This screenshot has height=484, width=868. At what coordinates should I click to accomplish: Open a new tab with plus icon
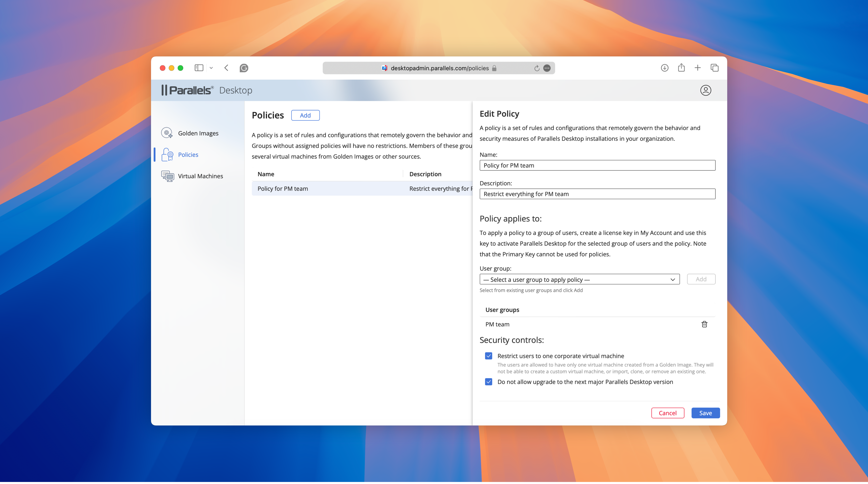tap(698, 68)
